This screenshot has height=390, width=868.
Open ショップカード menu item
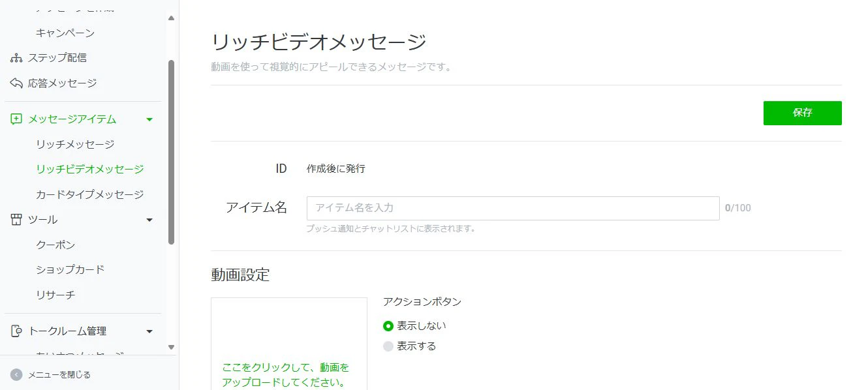[x=70, y=269]
